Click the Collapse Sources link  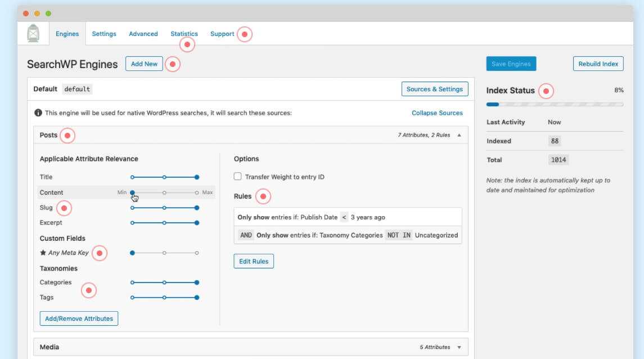(437, 113)
